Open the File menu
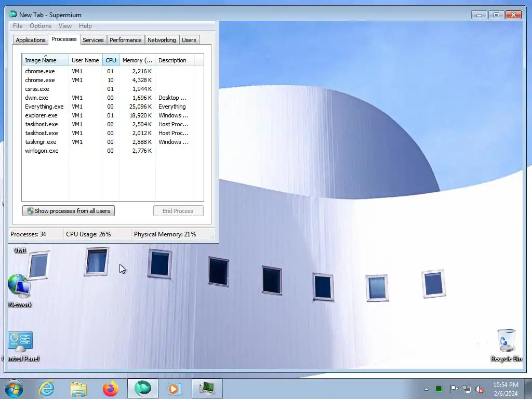This screenshot has width=532, height=399. coord(18,26)
